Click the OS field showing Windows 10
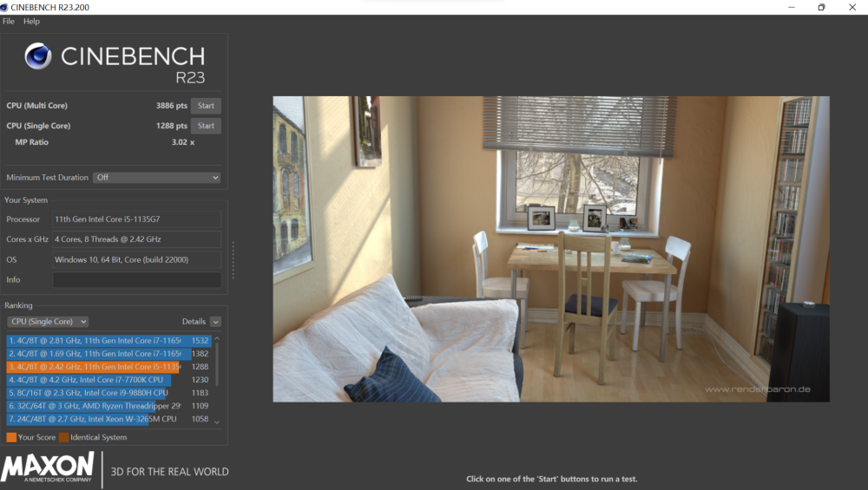Image resolution: width=868 pixels, height=490 pixels. (137, 259)
